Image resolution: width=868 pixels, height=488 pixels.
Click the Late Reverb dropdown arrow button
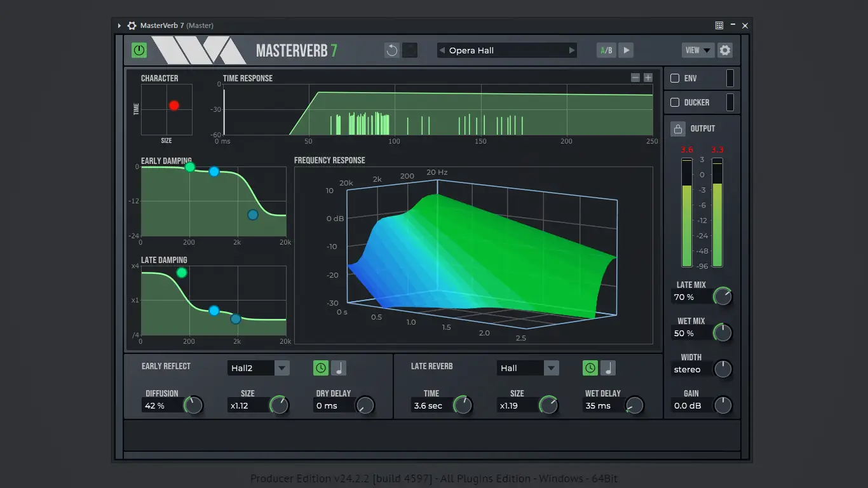552,368
